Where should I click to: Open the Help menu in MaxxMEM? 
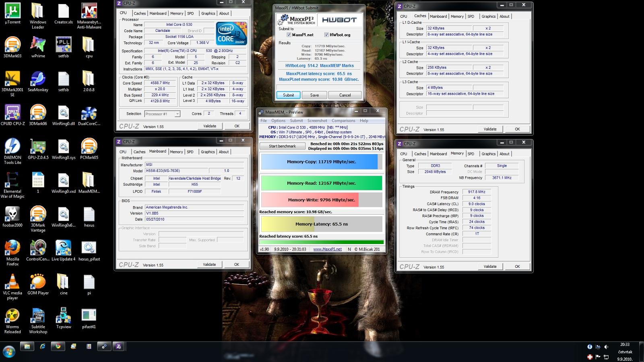click(364, 121)
